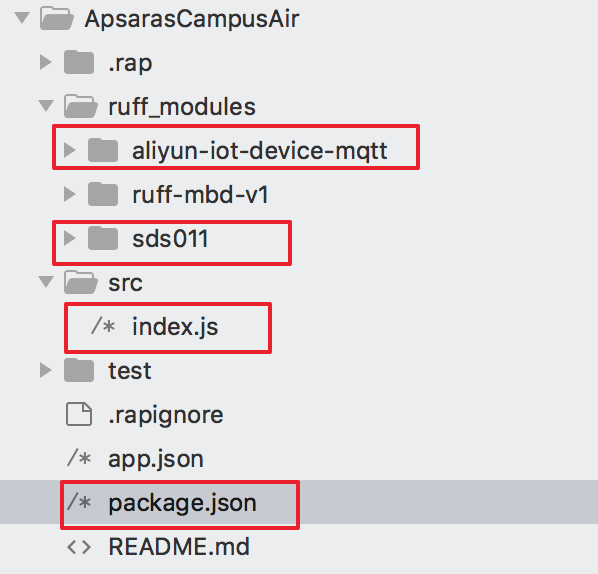The image size is (598, 574).
Task: Collapse the ruff_modules folder arrow
Action: (46, 106)
